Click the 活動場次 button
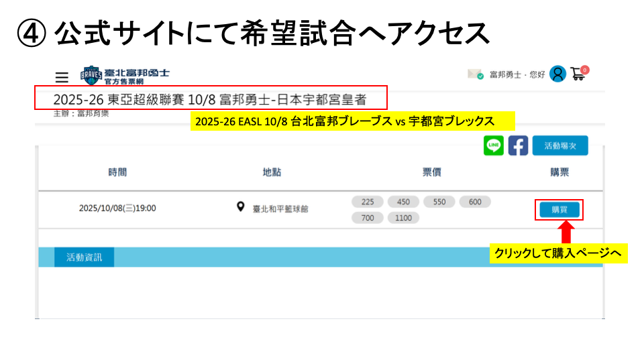This screenshot has height=362, width=644. click(559, 145)
